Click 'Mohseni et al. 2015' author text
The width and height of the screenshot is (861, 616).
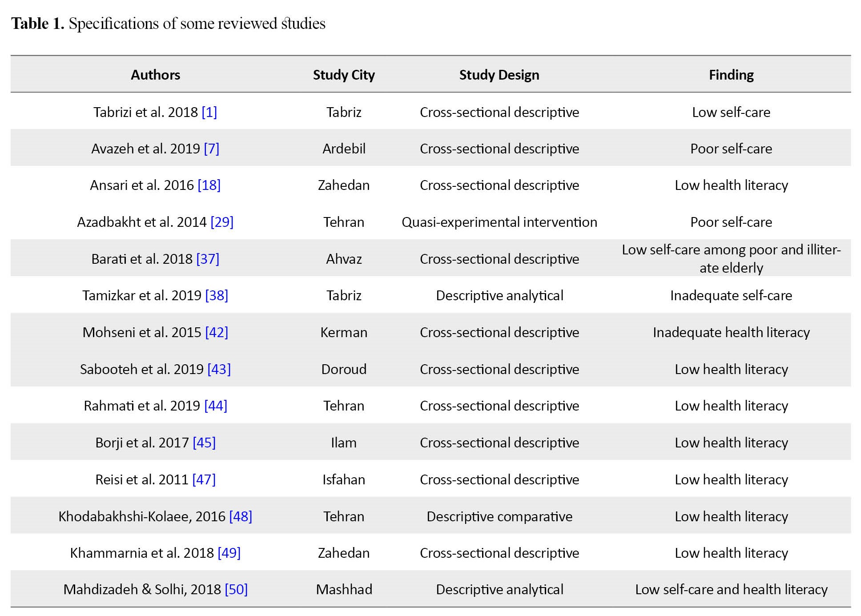[x=142, y=332]
